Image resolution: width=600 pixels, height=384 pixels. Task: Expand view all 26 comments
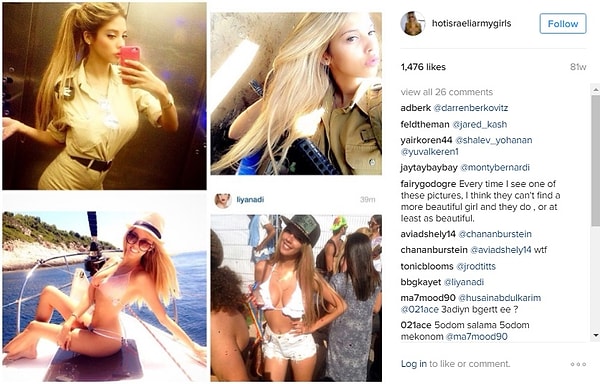pos(447,92)
